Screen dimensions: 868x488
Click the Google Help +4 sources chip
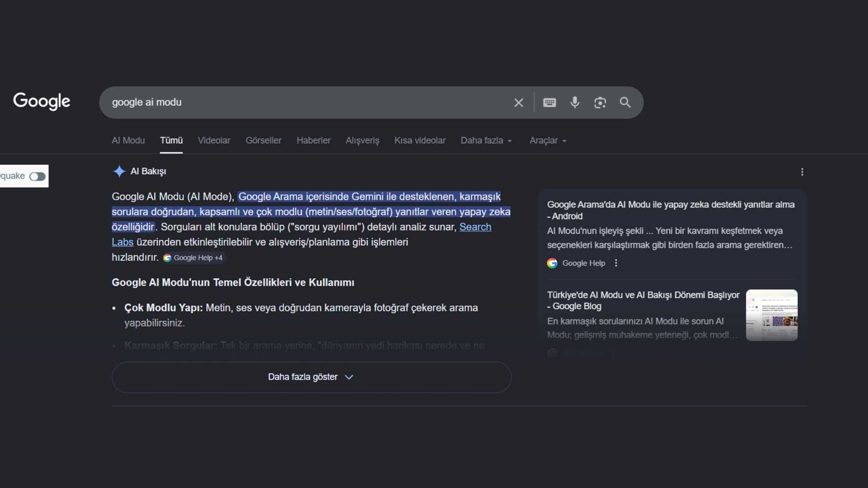pos(193,258)
